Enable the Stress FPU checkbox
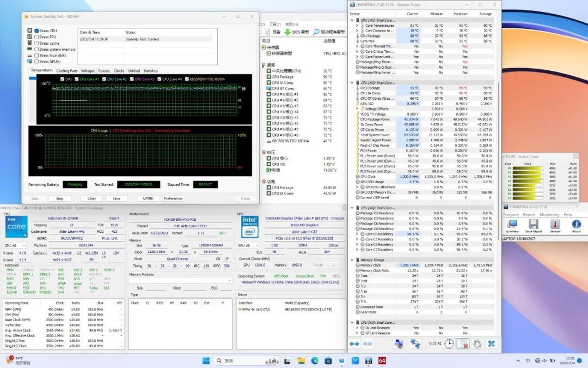The height and width of the screenshot is (368, 588). coord(36,37)
